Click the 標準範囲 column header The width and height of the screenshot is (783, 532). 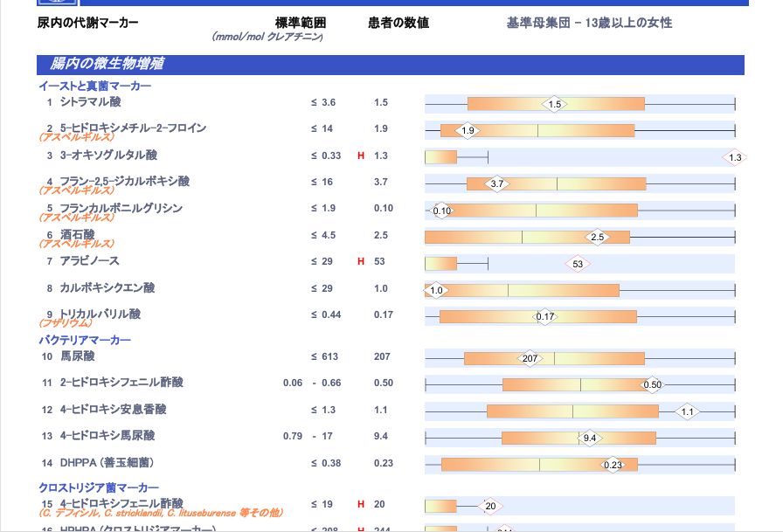point(300,23)
